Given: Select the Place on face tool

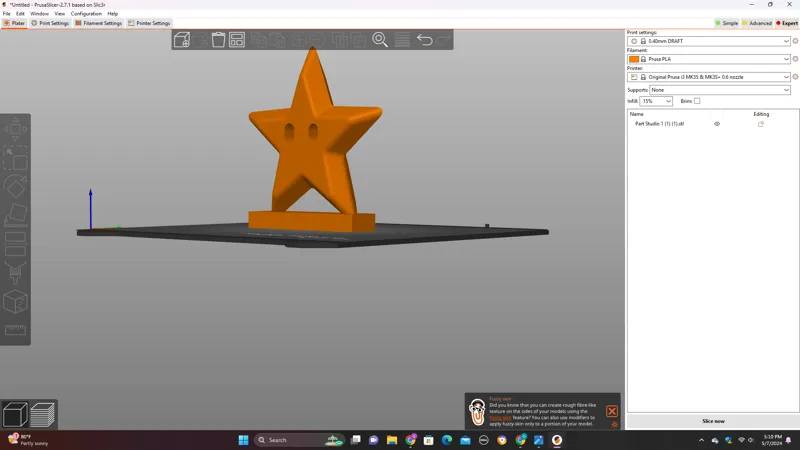Looking at the screenshot, I should point(15,214).
